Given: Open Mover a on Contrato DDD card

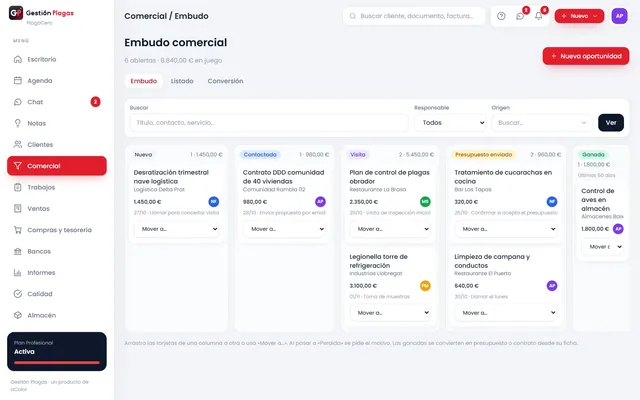Looking at the screenshot, I should (284, 229).
